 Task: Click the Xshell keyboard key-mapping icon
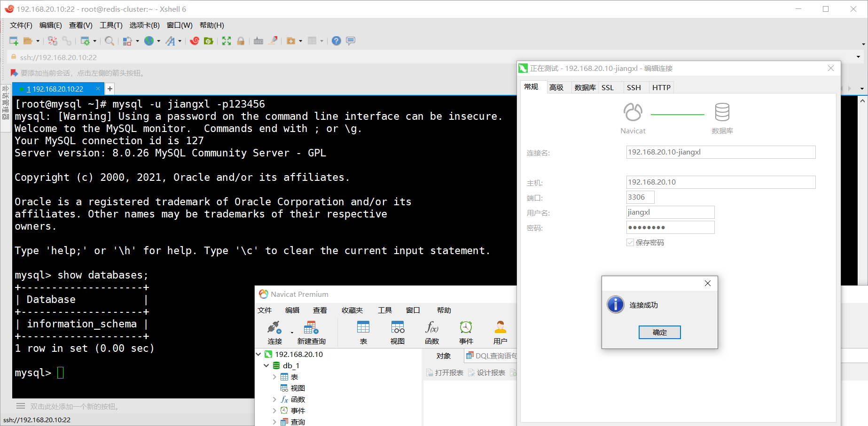click(258, 41)
